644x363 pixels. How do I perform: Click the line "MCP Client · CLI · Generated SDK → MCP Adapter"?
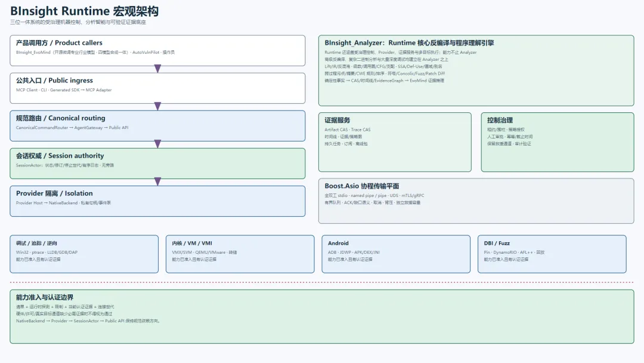64,90
